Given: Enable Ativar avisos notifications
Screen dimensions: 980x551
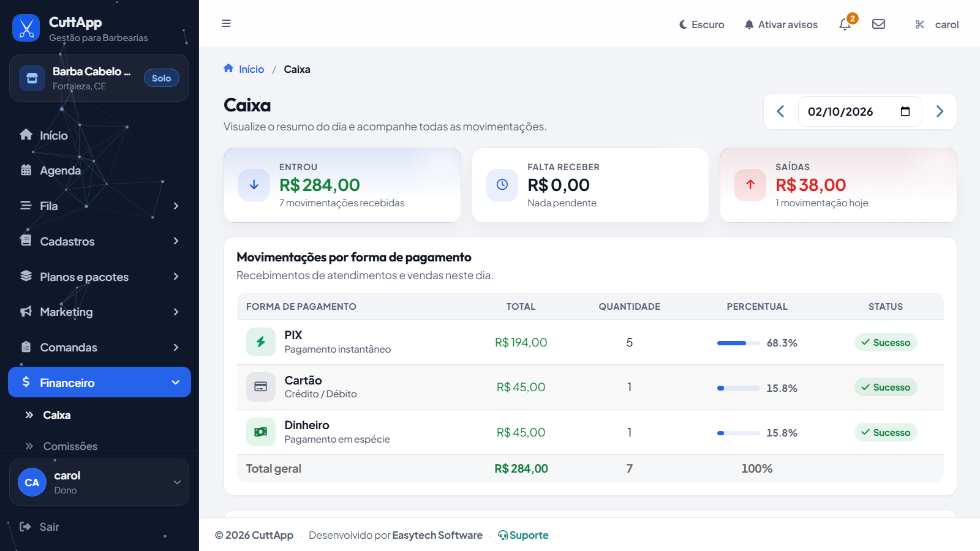Looking at the screenshot, I should click(x=781, y=24).
